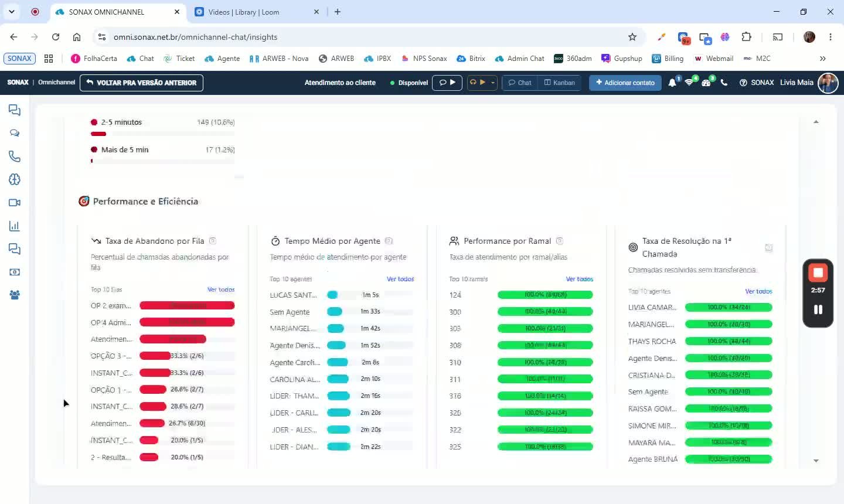844x504 pixels.
Task: Click the phone icon in top bar
Action: (724, 83)
